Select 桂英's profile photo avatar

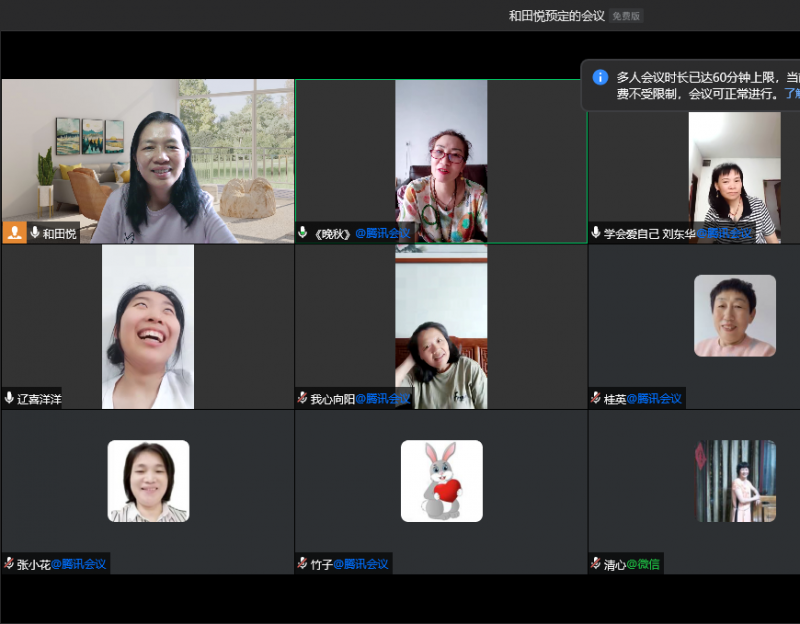(x=735, y=316)
